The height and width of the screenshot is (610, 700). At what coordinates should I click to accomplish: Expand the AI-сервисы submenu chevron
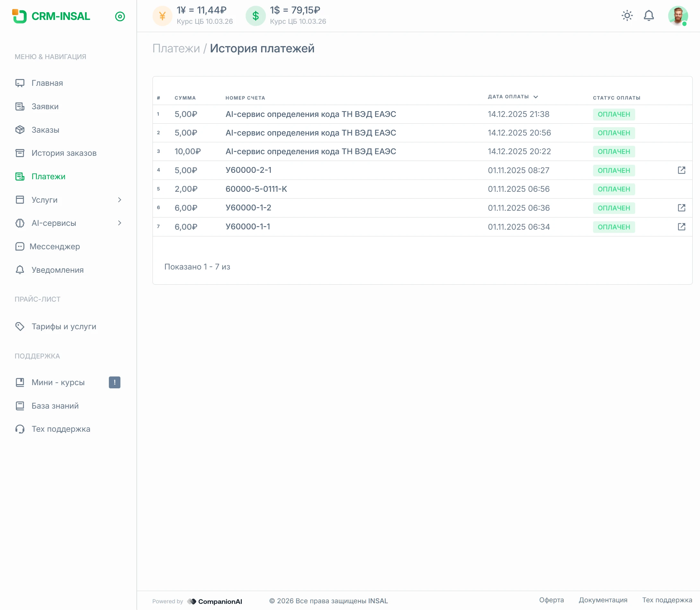(x=119, y=223)
